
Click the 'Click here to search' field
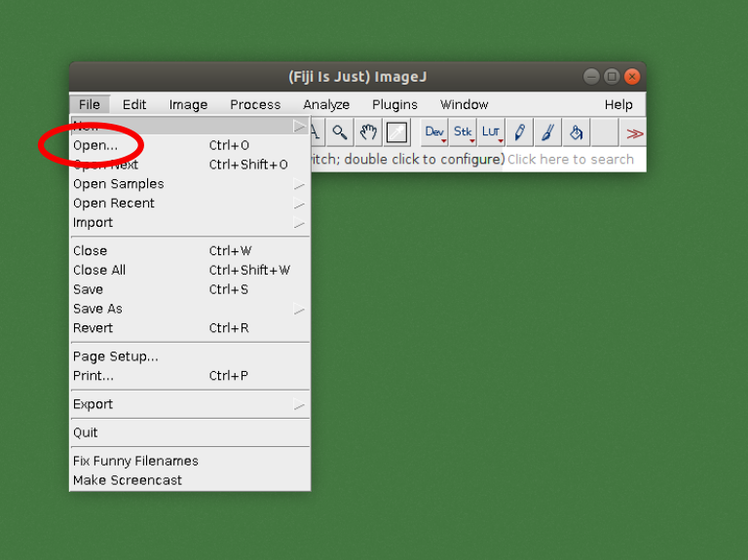574,159
